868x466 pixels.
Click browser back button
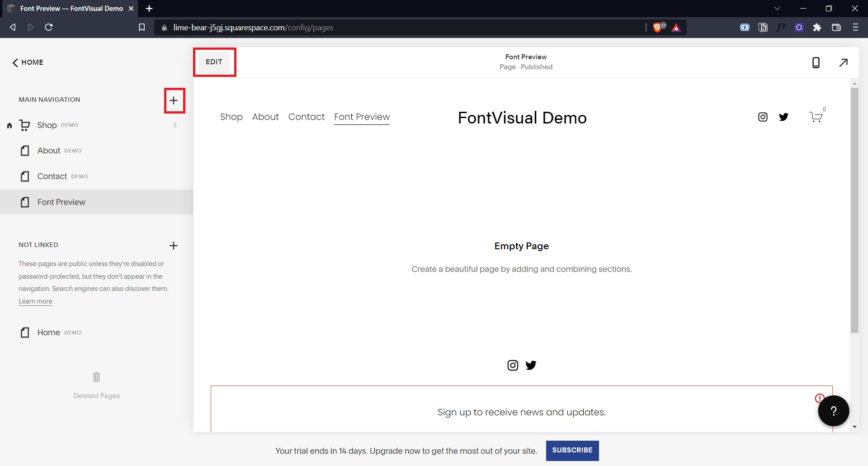[13, 28]
